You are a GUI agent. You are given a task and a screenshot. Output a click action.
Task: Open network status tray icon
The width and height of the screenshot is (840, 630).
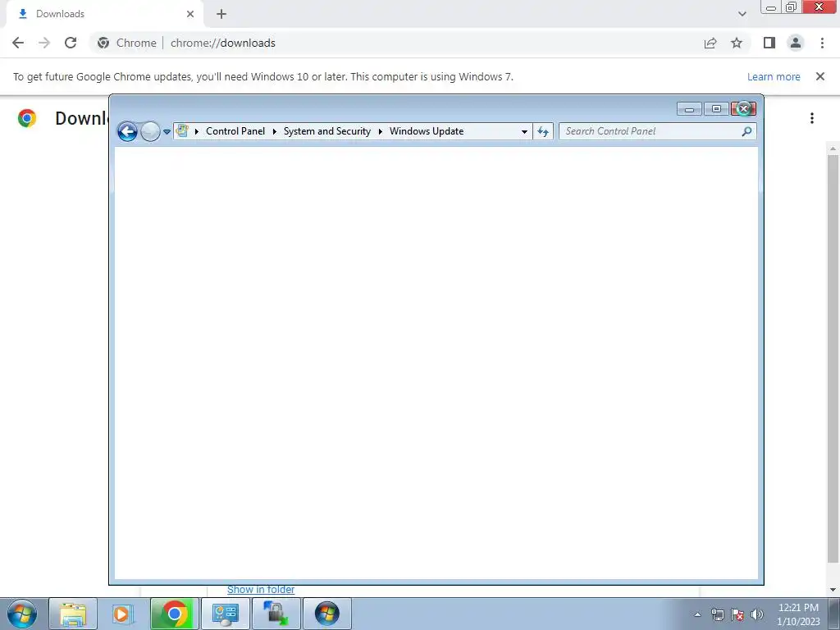click(x=717, y=614)
